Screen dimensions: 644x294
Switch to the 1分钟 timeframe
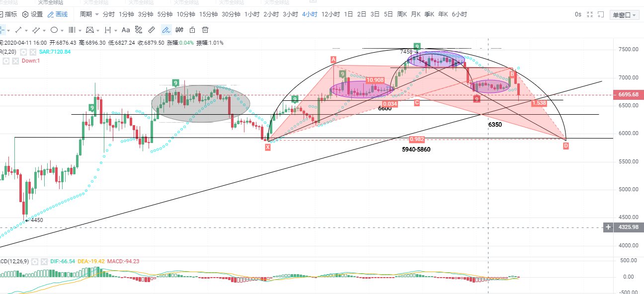(x=126, y=14)
